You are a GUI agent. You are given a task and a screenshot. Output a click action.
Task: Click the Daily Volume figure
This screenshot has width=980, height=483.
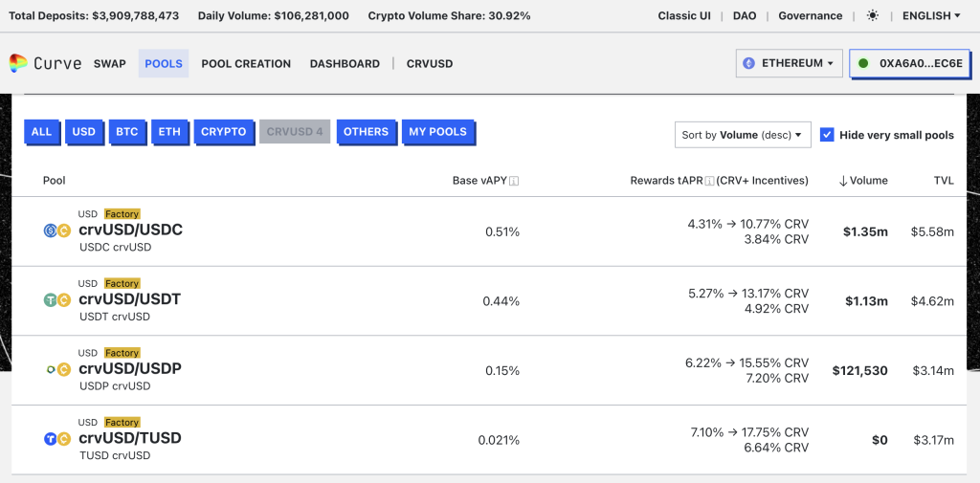[x=274, y=15]
